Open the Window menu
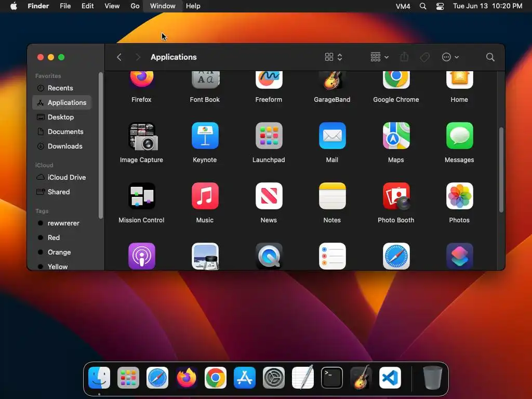 click(163, 6)
